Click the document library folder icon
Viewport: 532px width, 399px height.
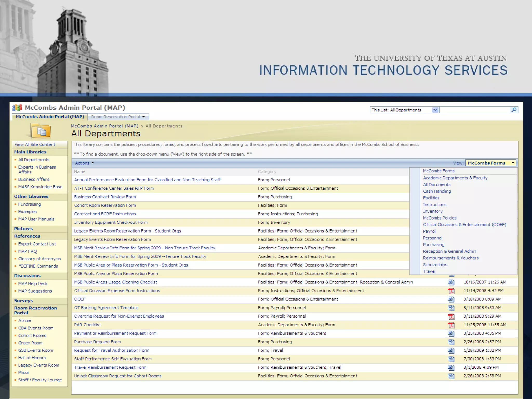41,131
